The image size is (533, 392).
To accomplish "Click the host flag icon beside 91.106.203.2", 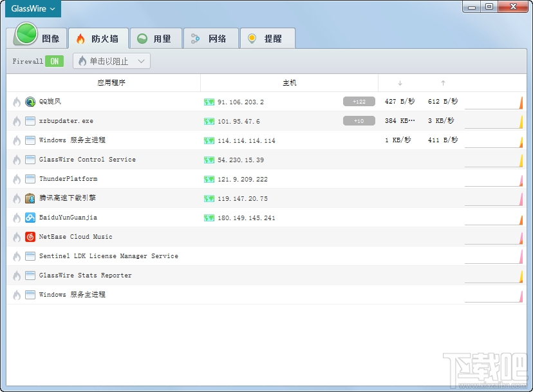I will pyautogui.click(x=208, y=102).
